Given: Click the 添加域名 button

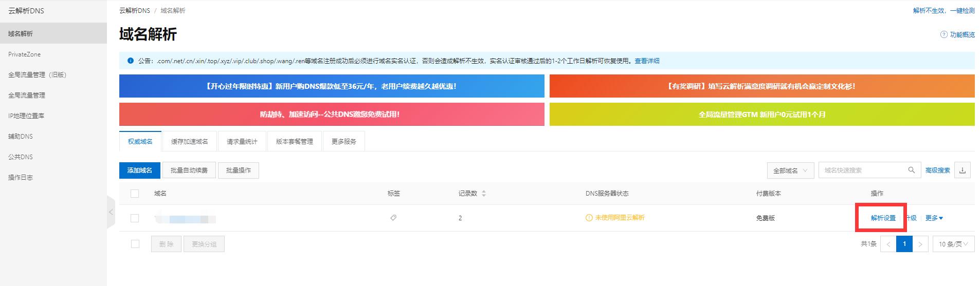Looking at the screenshot, I should (x=140, y=170).
